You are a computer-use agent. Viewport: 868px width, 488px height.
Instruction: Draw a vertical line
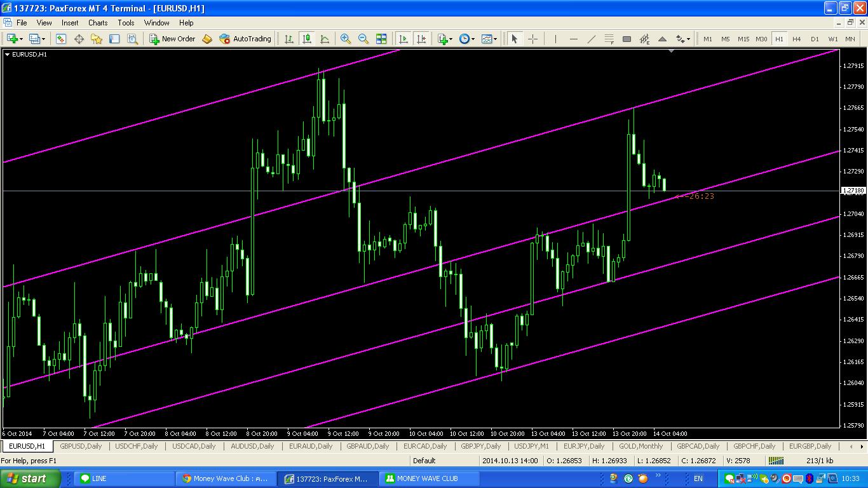point(555,39)
